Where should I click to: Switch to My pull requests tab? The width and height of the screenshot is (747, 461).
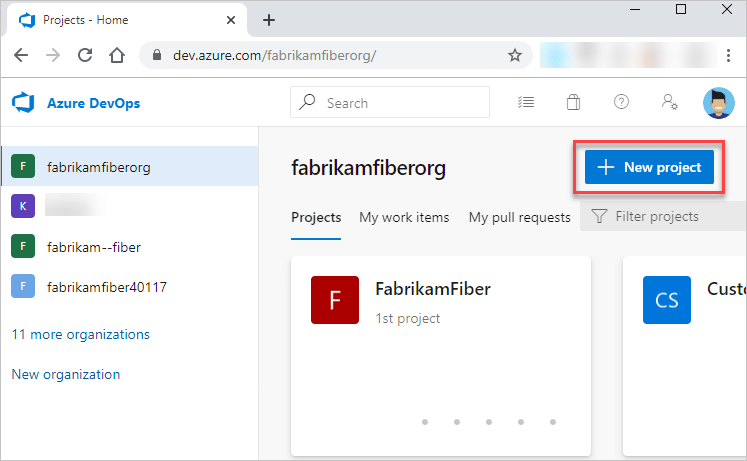[x=519, y=217]
